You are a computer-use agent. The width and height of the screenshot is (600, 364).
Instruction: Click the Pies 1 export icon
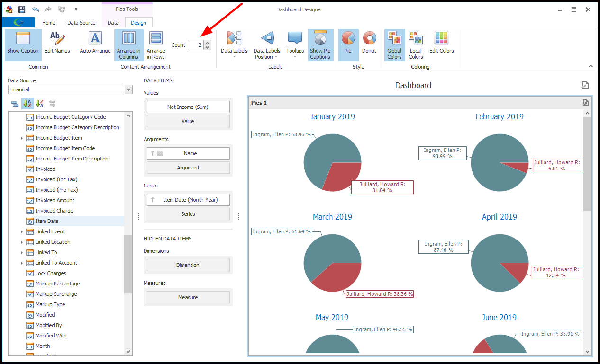tap(585, 103)
